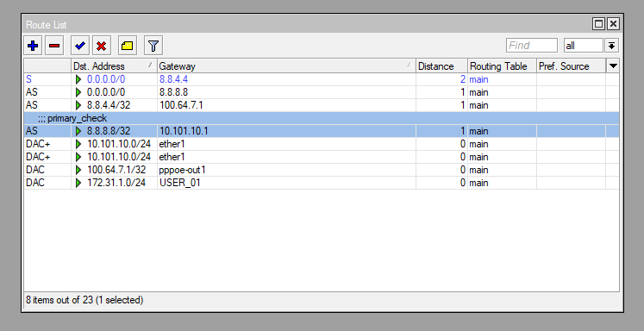Click the pppoe-out1 gateway cell
Viewport: 644px width, 331px height.
click(286, 170)
